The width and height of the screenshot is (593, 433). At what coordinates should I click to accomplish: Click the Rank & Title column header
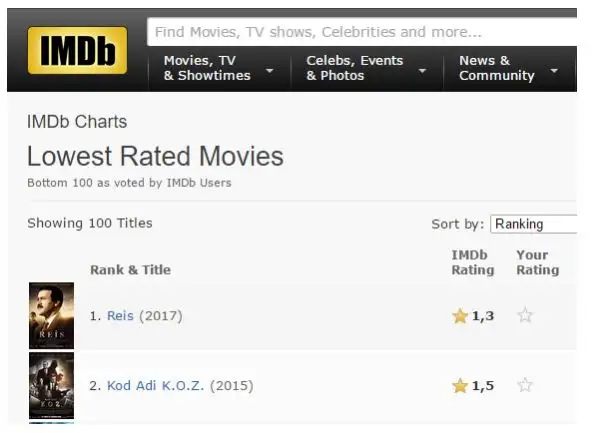pos(130,270)
